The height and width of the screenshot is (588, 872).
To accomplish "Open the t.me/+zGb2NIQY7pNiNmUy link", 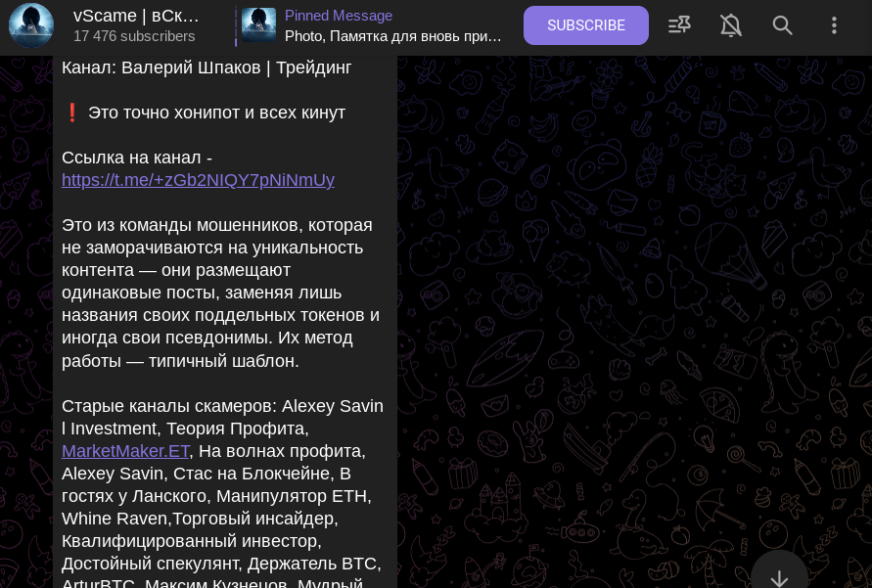I will tap(198, 179).
